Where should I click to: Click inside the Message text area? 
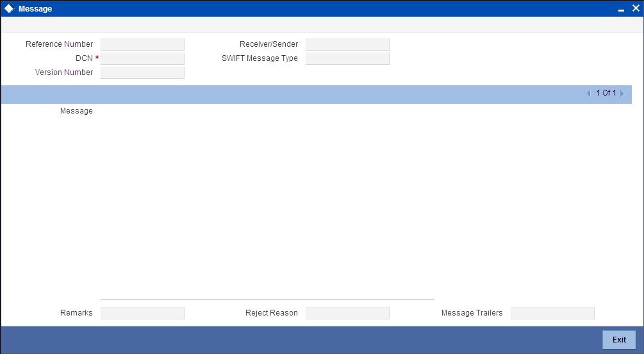pyautogui.click(x=267, y=202)
